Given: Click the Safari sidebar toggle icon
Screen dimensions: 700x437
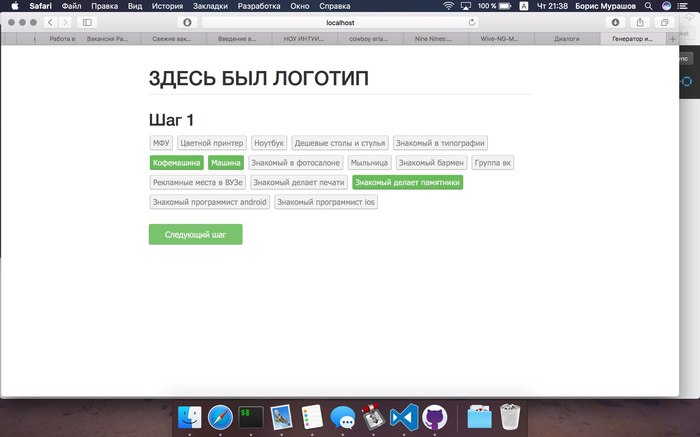Looking at the screenshot, I should point(86,21).
